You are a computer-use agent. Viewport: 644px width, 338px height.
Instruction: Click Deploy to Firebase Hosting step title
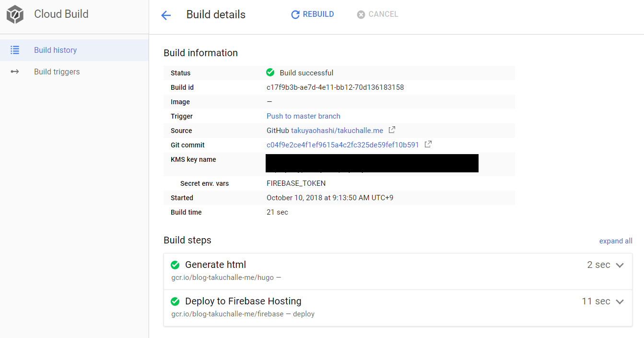click(x=243, y=302)
